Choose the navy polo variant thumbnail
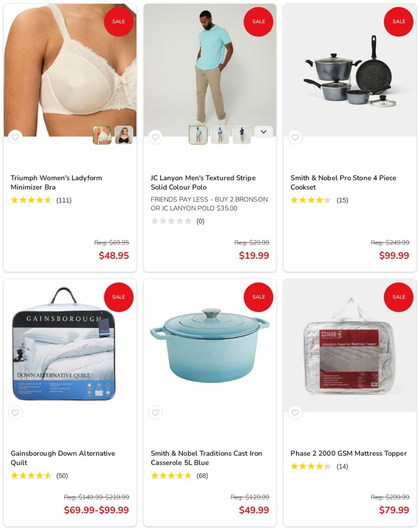Image resolution: width=420 pixels, height=530 pixels. 242,135
